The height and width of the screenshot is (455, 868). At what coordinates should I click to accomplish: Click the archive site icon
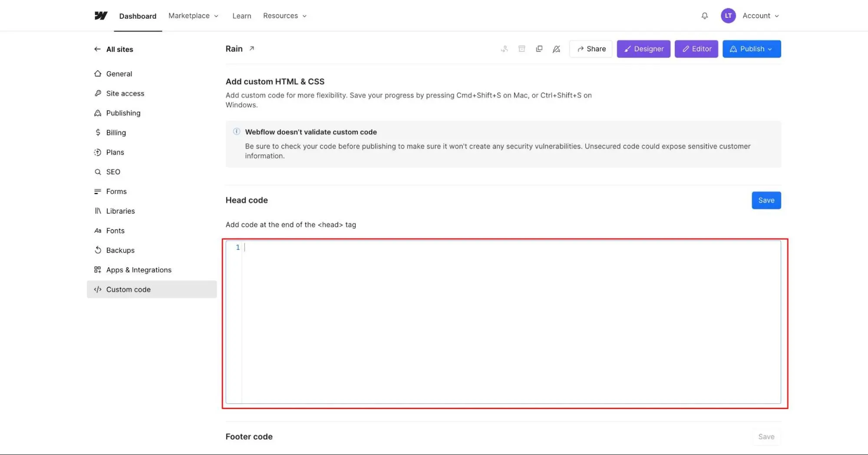pos(521,49)
